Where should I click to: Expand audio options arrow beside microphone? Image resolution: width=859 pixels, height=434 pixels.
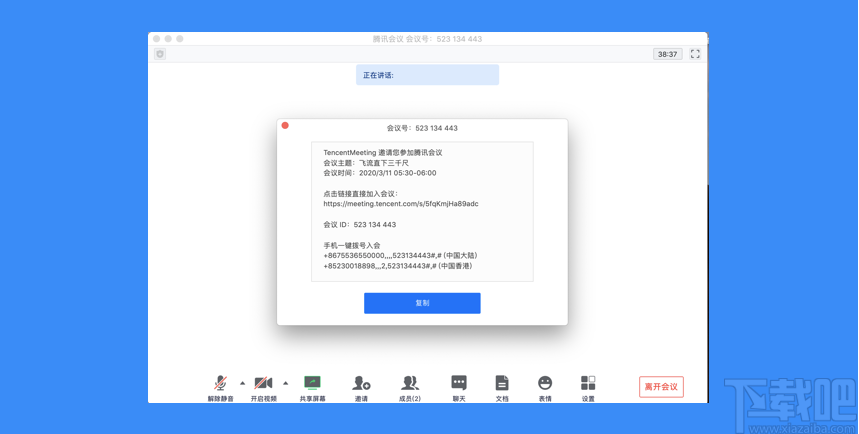(243, 383)
